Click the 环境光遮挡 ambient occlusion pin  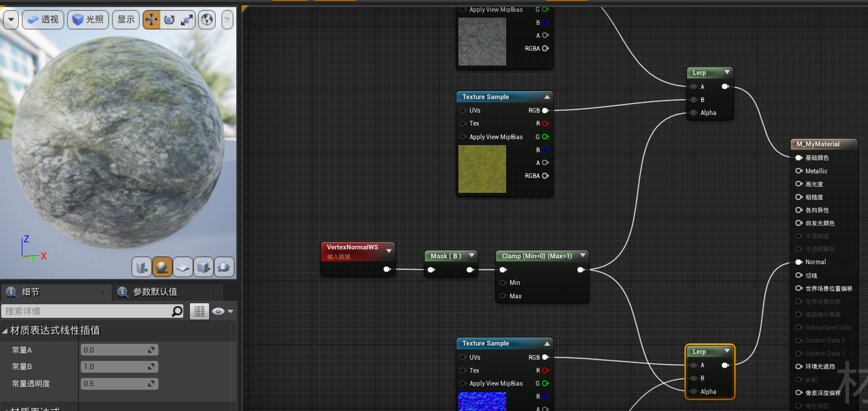coord(798,366)
